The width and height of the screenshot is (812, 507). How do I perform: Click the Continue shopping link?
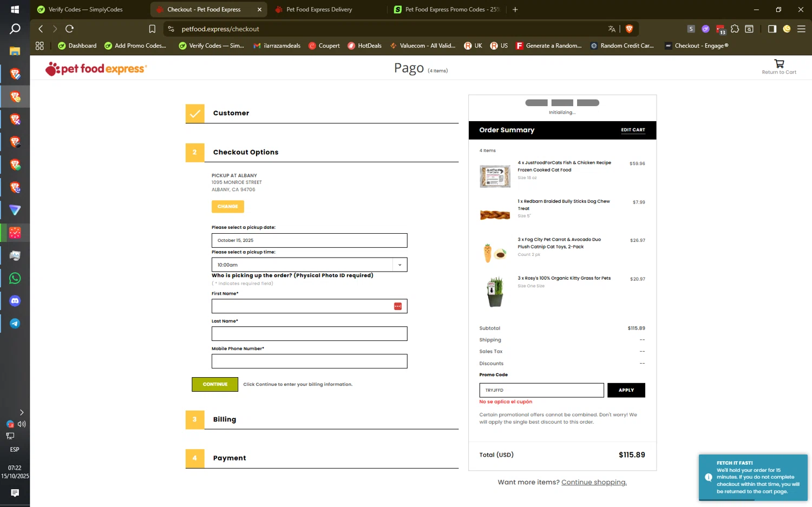[594, 482]
